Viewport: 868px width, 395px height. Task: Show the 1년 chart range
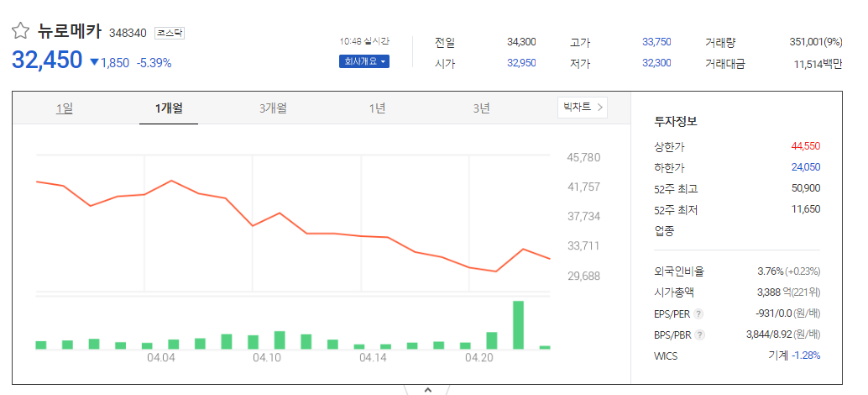coord(377,108)
